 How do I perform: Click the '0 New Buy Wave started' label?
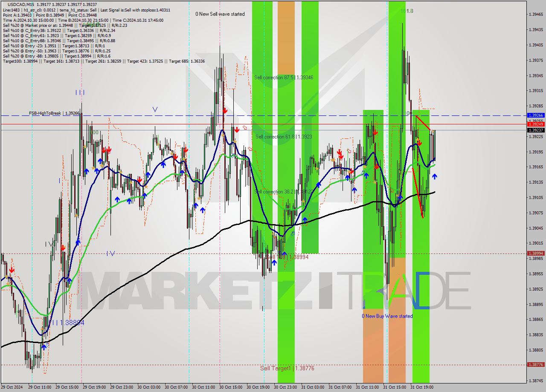coord(387,316)
